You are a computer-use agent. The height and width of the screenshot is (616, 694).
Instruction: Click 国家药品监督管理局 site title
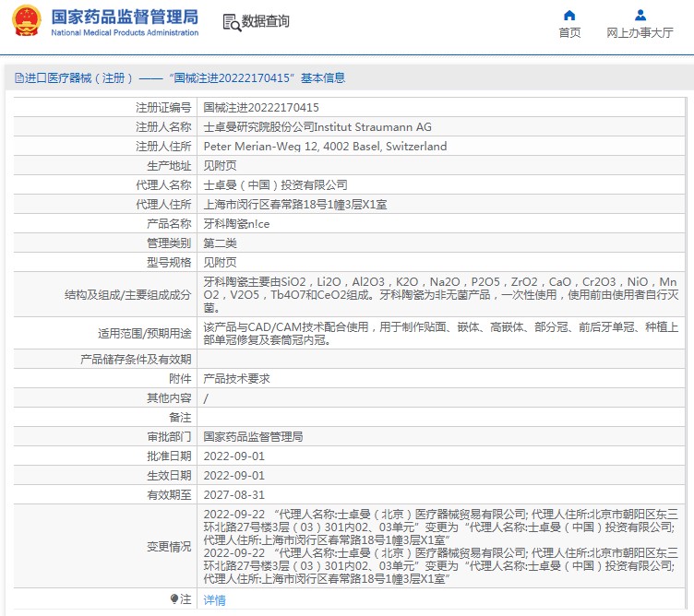pos(124,17)
